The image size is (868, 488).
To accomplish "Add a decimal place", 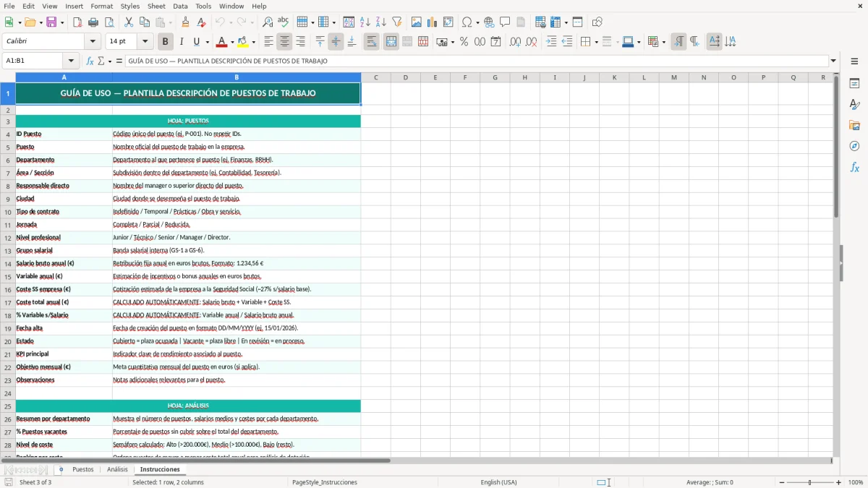I will tap(516, 42).
